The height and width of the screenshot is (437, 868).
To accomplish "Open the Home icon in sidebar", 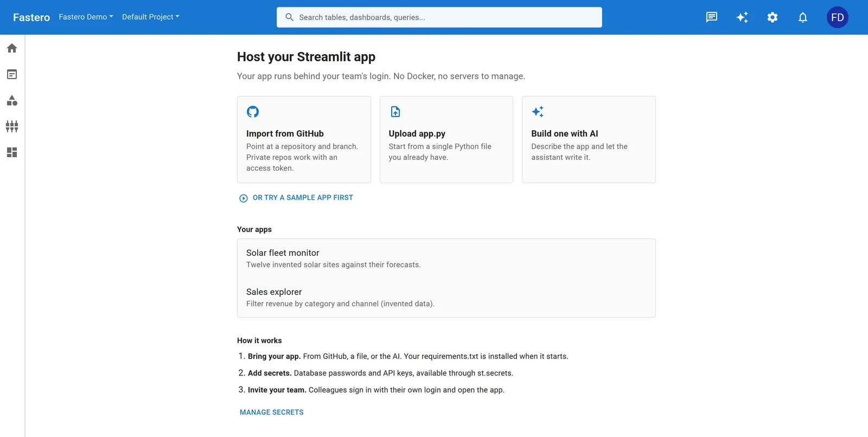I will pos(12,48).
